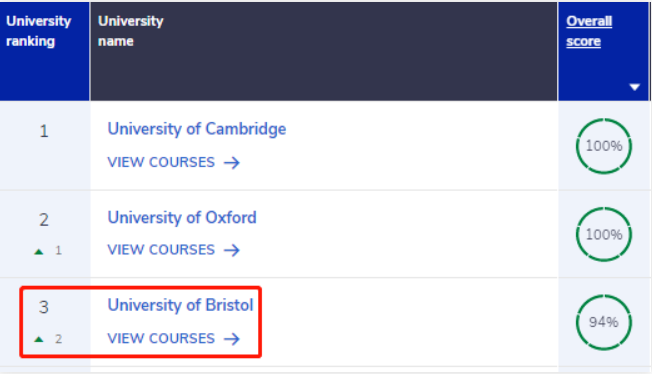Open the University of Cambridge link
Image resolution: width=652 pixels, height=374 pixels.
pos(197,129)
